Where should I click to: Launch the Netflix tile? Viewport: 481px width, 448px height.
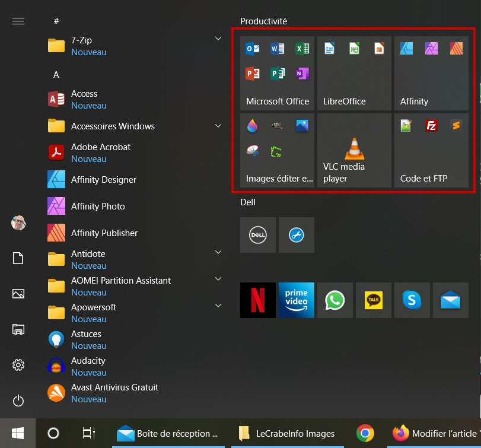click(x=257, y=300)
